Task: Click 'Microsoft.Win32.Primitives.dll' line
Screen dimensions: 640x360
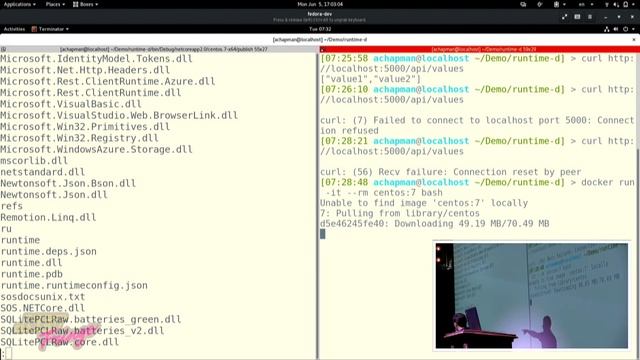Action: [x=85, y=127]
